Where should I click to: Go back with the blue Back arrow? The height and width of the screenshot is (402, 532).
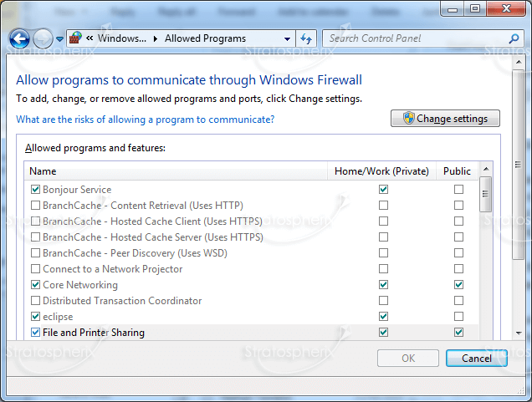[20, 39]
